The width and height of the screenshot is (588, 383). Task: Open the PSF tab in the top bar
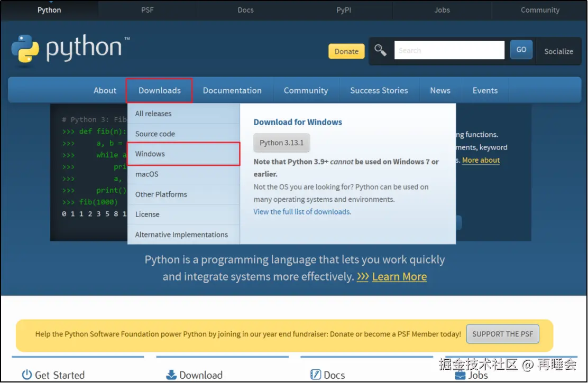point(148,10)
